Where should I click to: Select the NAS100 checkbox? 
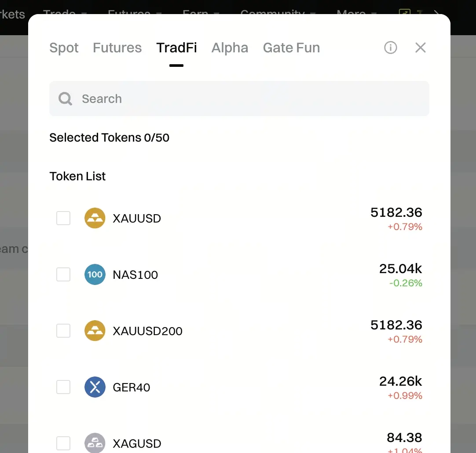pyautogui.click(x=63, y=274)
